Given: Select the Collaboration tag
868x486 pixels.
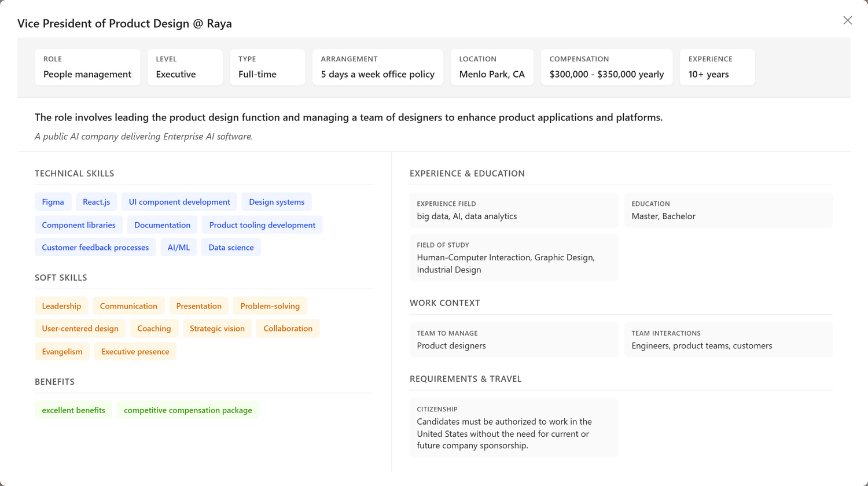Looking at the screenshot, I should click(x=288, y=329).
